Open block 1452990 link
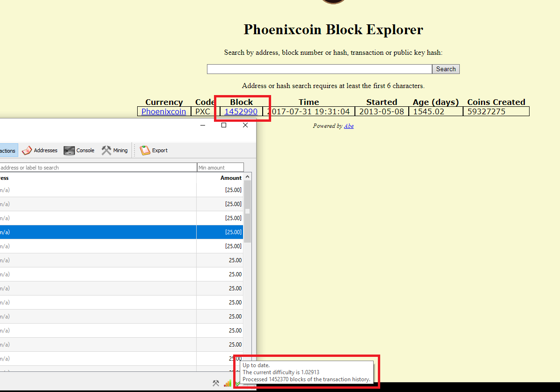 pyautogui.click(x=241, y=111)
